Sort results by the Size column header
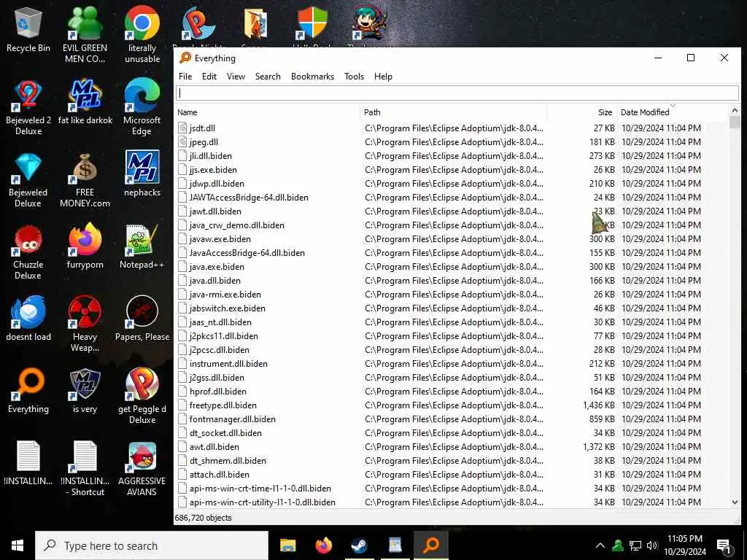The height and width of the screenshot is (560, 747). click(x=581, y=112)
